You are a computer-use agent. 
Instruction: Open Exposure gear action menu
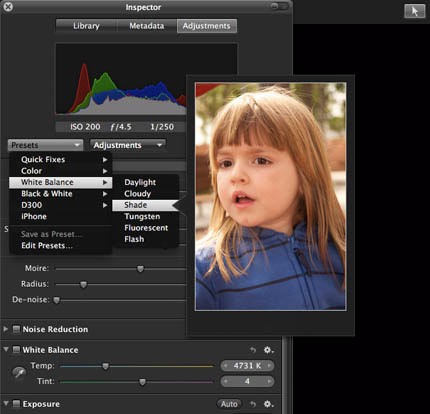point(269,404)
